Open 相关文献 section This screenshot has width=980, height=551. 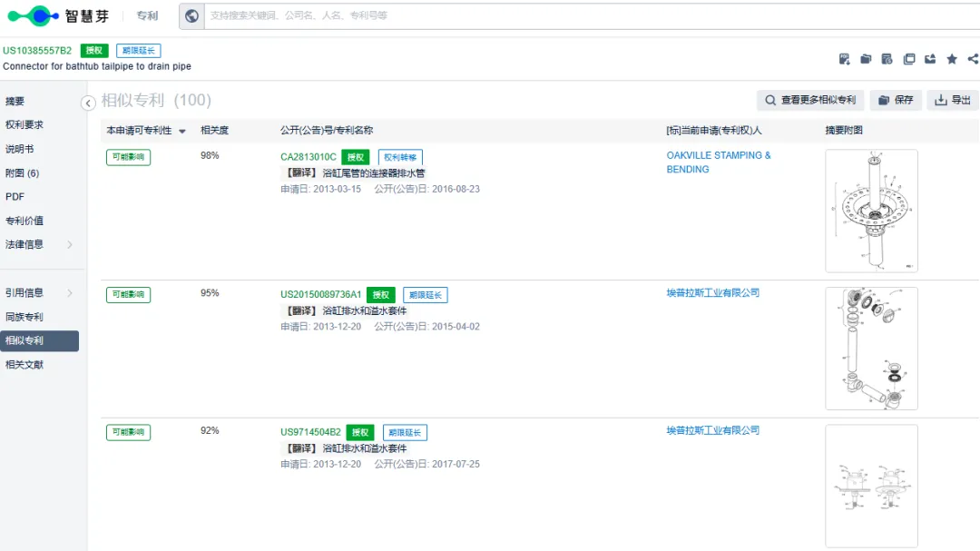[24, 365]
